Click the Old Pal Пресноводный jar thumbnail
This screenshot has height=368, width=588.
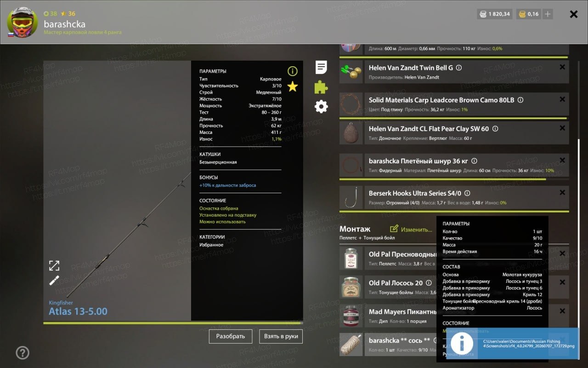pos(351,259)
